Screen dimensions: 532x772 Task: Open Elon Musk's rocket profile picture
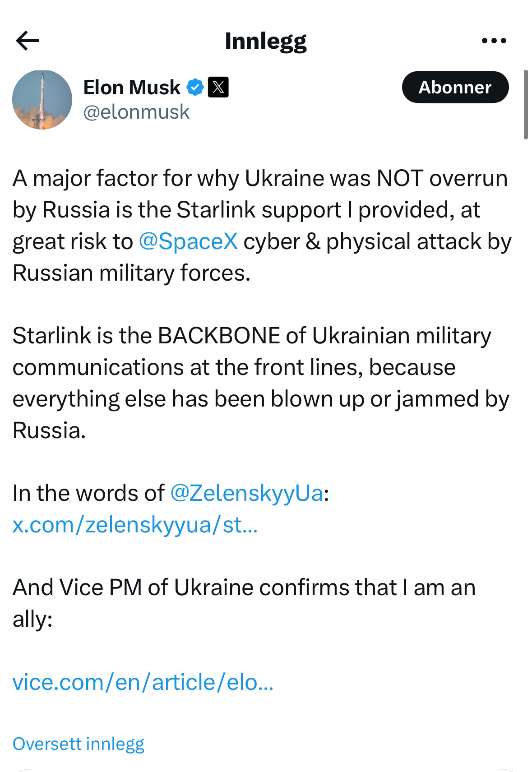pyautogui.click(x=42, y=100)
